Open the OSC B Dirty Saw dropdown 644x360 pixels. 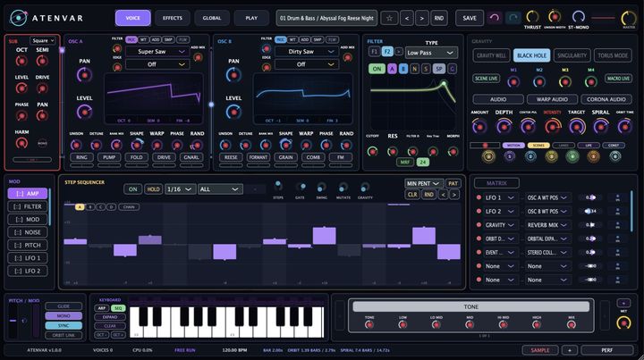point(306,52)
